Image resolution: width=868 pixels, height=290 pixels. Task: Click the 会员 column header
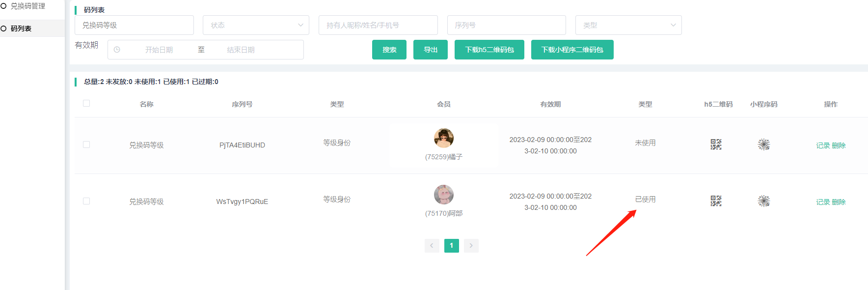(x=444, y=104)
